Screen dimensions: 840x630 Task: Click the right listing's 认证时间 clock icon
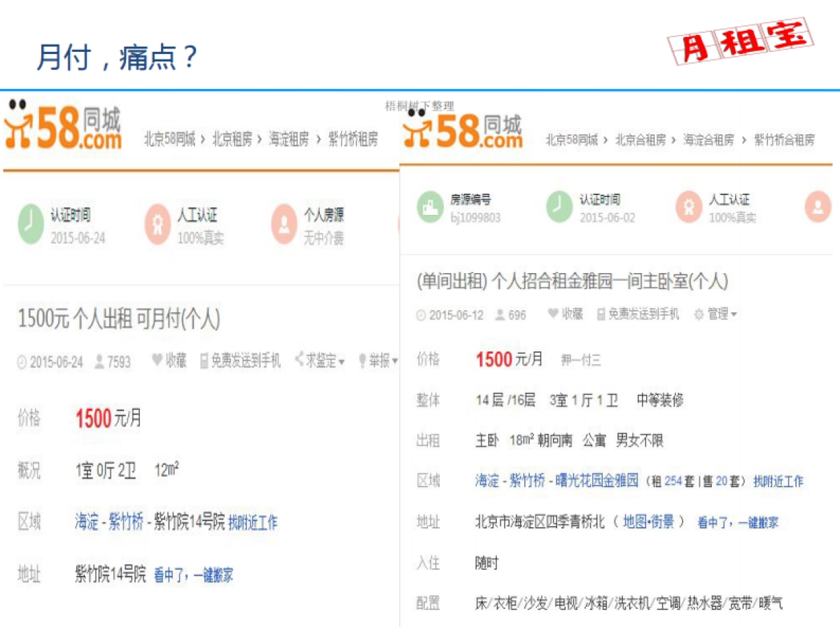[x=559, y=207]
